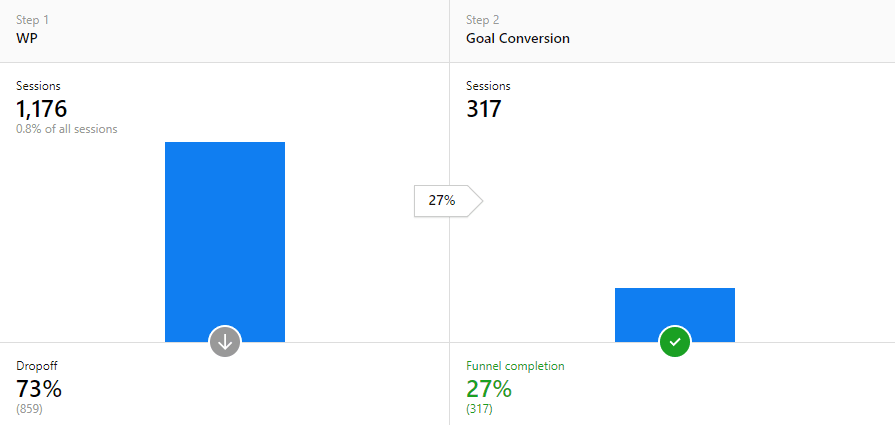Click the Goal Conversion step title
The image size is (895, 425).
point(517,39)
